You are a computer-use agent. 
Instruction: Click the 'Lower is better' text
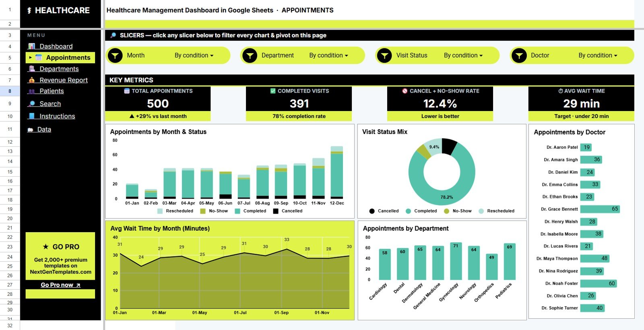click(x=440, y=116)
